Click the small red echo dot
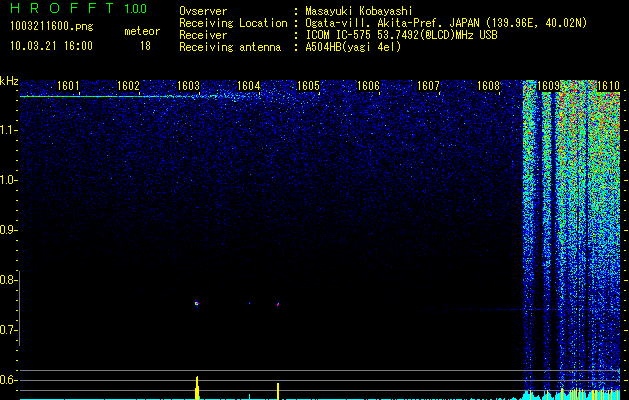Image resolution: width=629 pixels, height=400 pixels. click(x=277, y=303)
